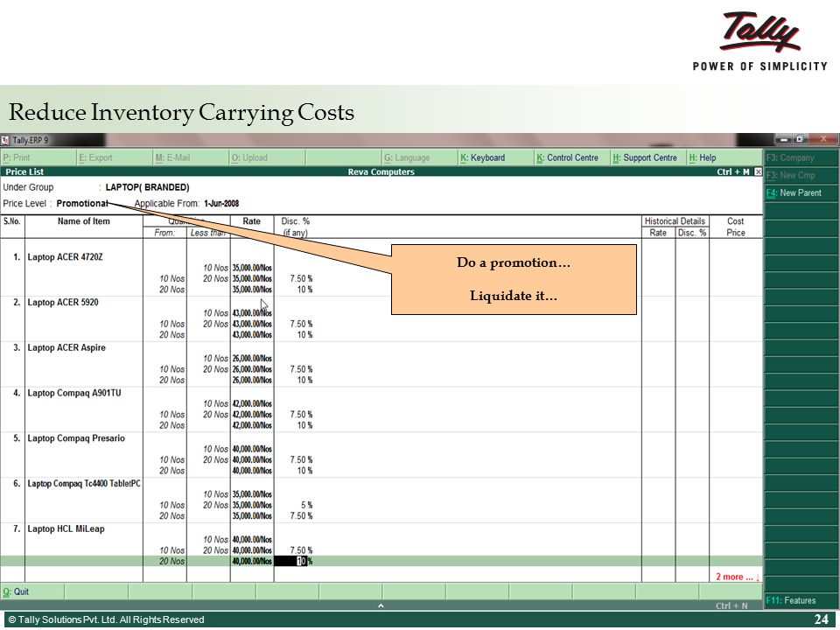Click the Disc. % (if any) header
Viewport: 840px width, 630px height.
click(x=296, y=227)
